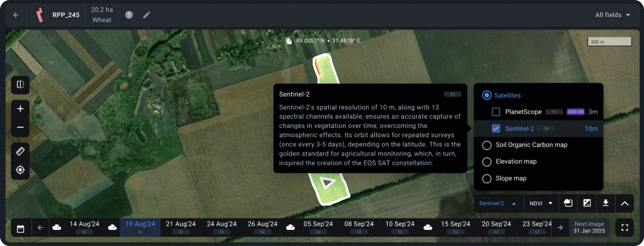Download the current satellite image

(605, 203)
